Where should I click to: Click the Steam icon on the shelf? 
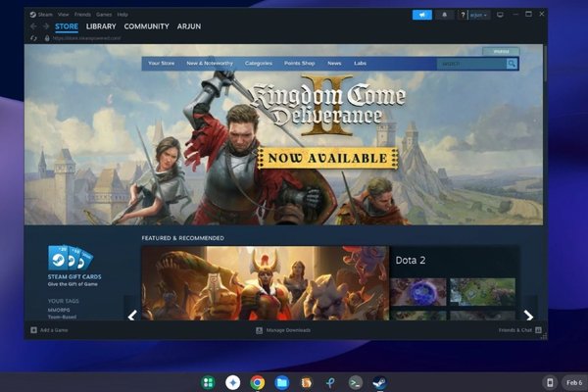[379, 382]
